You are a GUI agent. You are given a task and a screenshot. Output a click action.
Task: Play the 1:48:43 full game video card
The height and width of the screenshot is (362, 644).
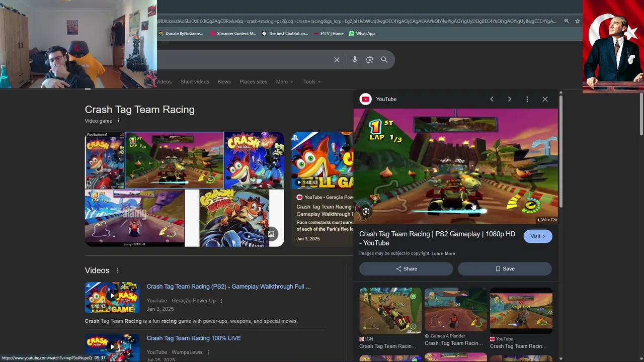323,160
